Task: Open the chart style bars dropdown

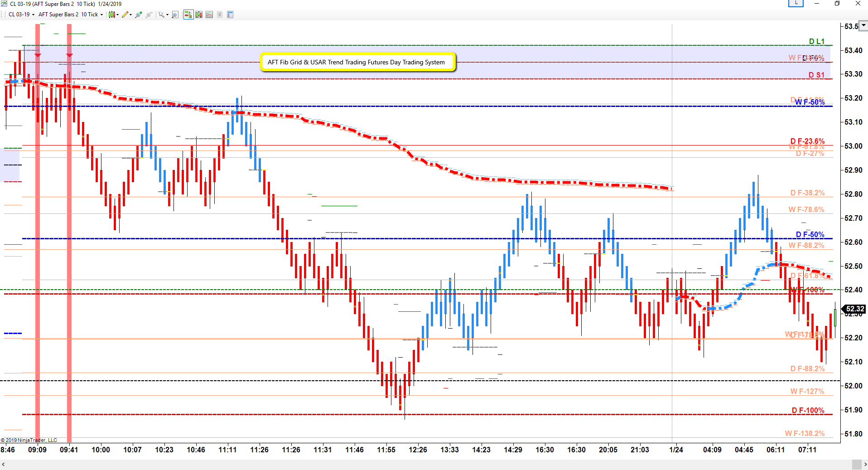Action: tap(113, 15)
